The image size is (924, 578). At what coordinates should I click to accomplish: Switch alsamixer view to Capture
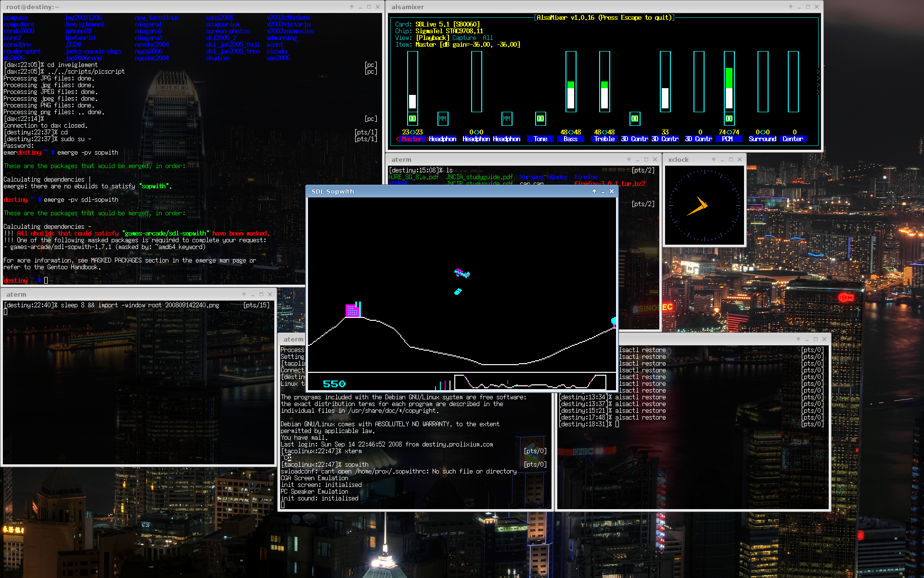click(464, 38)
